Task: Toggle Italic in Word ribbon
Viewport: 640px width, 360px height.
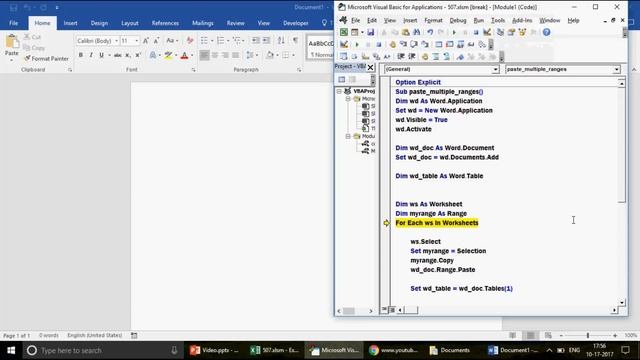Action: pyautogui.click(x=91, y=55)
